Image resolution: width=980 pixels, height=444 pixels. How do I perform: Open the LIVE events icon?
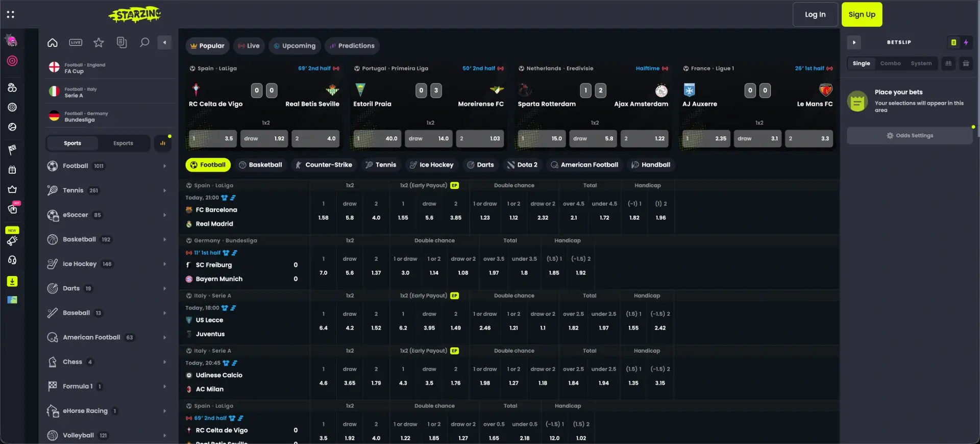(x=76, y=42)
